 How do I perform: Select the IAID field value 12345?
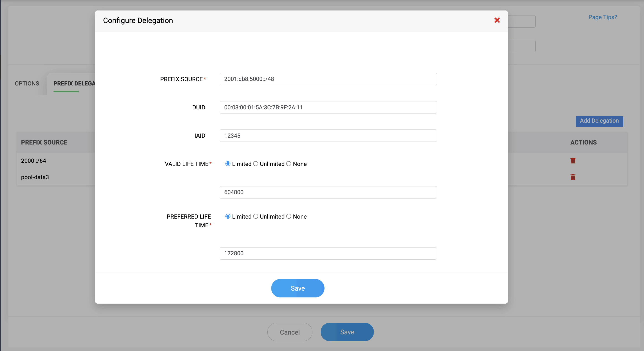coord(328,136)
